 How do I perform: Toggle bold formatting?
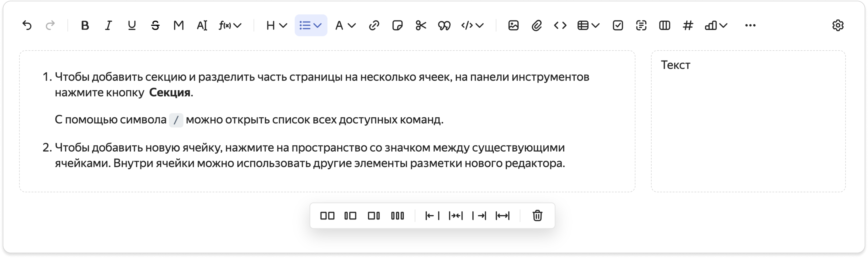[85, 25]
